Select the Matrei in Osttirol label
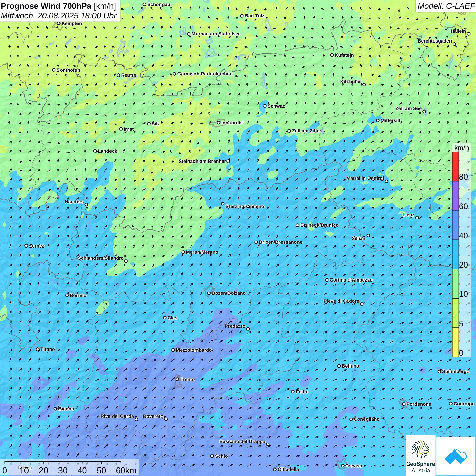The height and width of the screenshot is (476, 476). click(365, 178)
